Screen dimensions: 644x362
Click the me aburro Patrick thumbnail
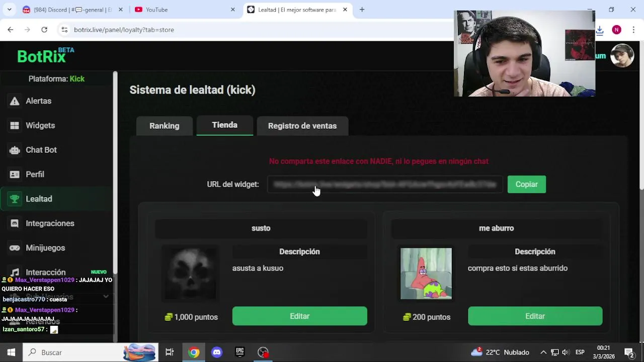pos(426,274)
